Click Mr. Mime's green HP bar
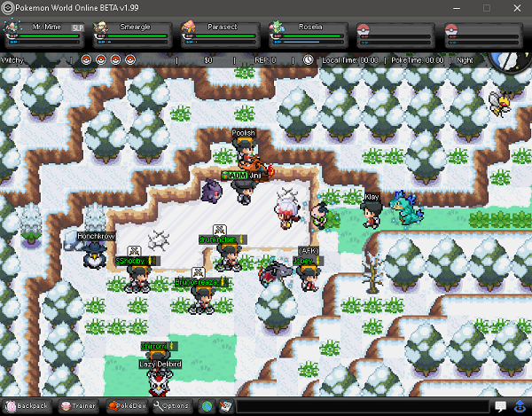 tap(49, 36)
